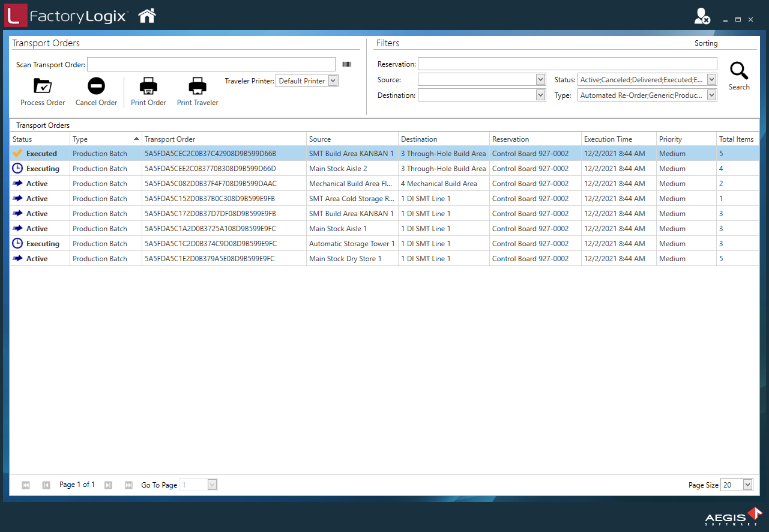The image size is (769, 532).
Task: Sort by the Execution Time column
Action: click(608, 139)
